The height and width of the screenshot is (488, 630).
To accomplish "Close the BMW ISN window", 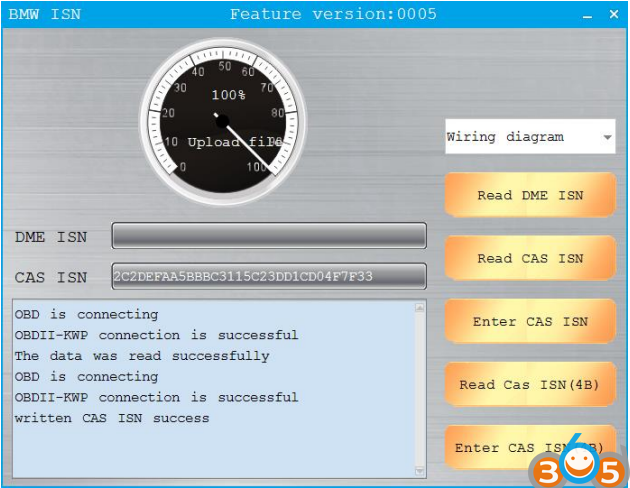I will tap(614, 14).
